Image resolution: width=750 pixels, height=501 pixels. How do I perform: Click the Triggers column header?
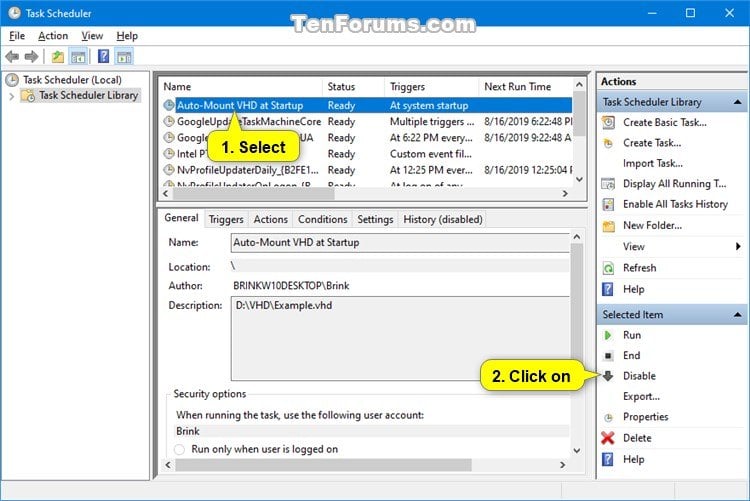point(432,87)
